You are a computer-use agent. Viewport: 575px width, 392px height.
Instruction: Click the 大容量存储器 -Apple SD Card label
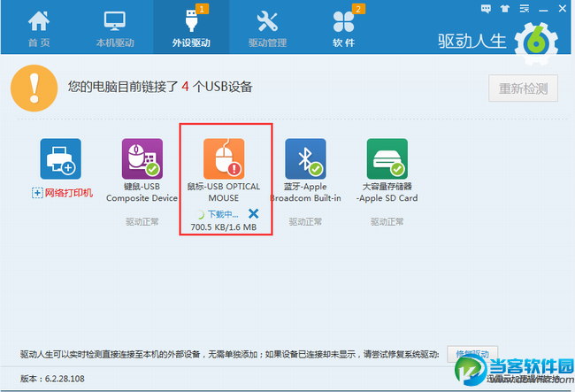coord(387,192)
